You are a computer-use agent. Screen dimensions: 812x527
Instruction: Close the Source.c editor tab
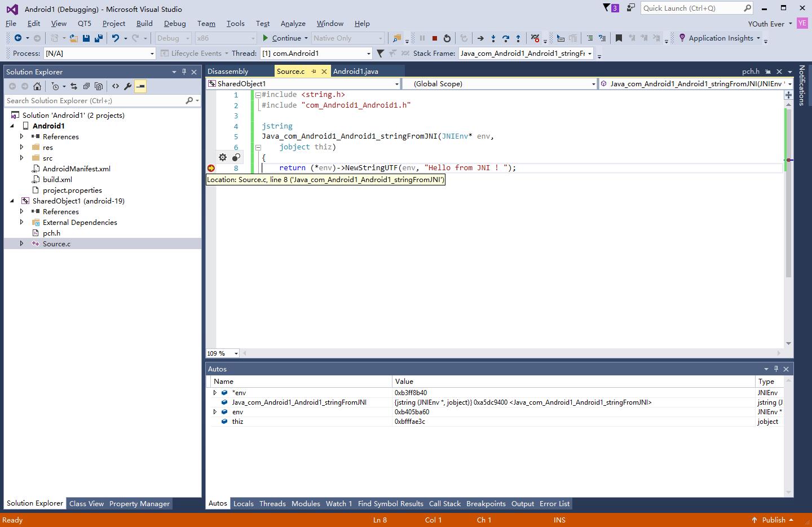tap(324, 71)
